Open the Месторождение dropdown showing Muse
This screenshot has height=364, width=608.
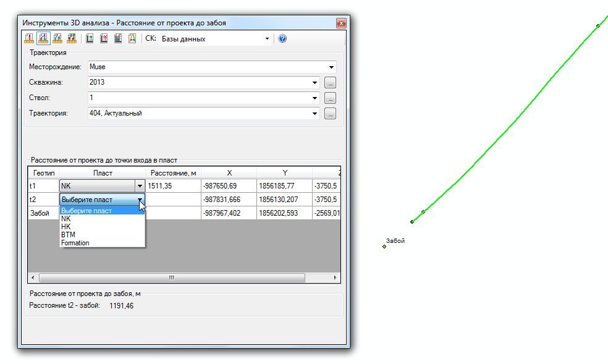(331, 67)
